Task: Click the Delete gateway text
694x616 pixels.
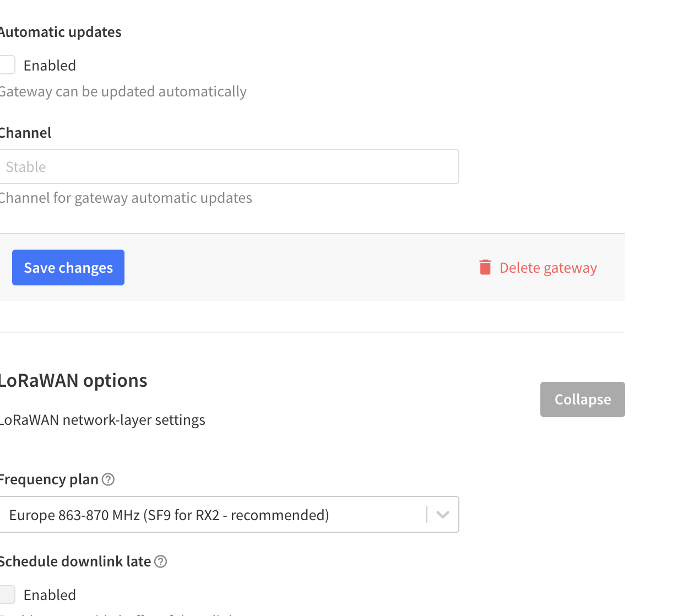Action: point(547,268)
